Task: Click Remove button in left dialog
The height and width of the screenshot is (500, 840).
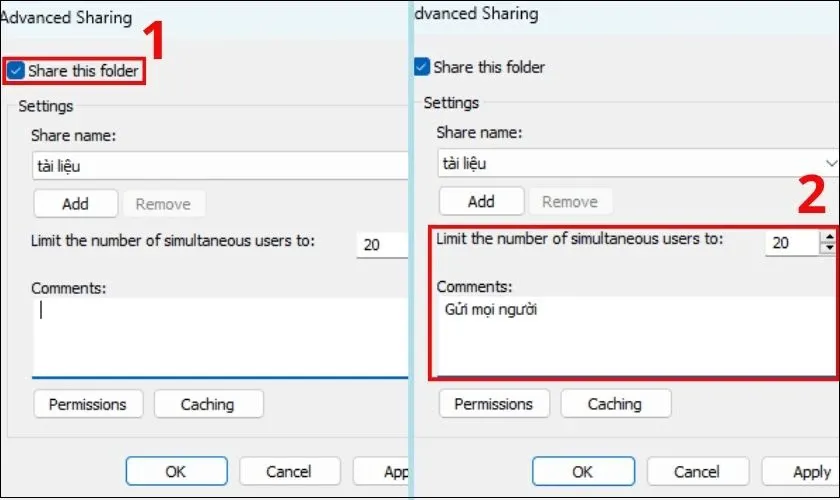Action: click(163, 204)
